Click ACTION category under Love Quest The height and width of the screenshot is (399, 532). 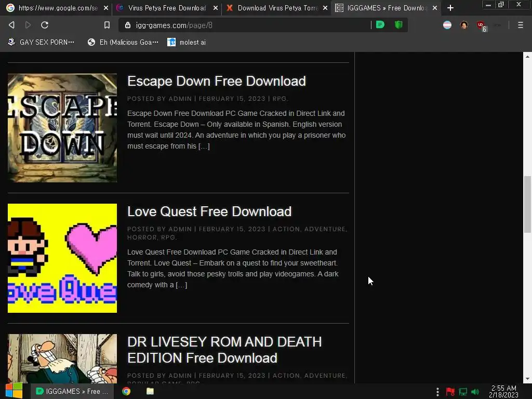[x=286, y=229]
